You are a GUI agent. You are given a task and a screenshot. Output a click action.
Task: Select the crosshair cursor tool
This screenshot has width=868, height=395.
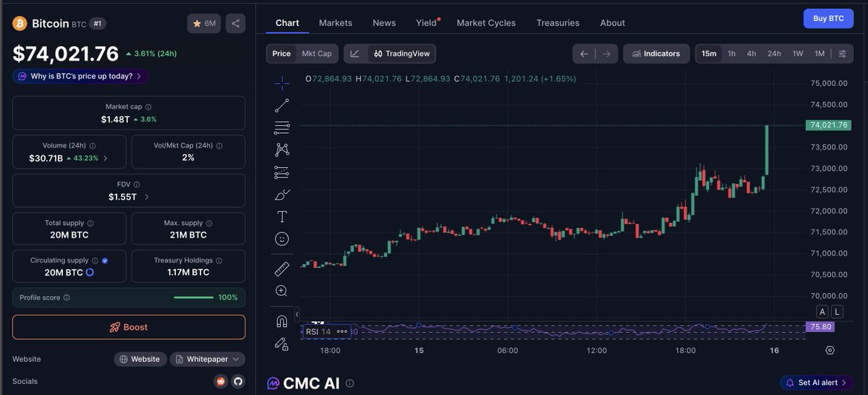[x=282, y=82]
